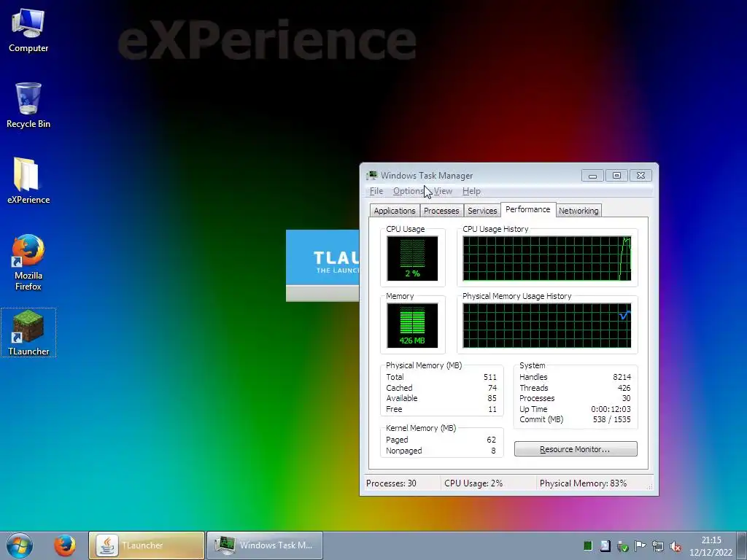This screenshot has height=560, width=747.
Task: Select the TLauncher desktop shortcut
Action: coord(28,332)
